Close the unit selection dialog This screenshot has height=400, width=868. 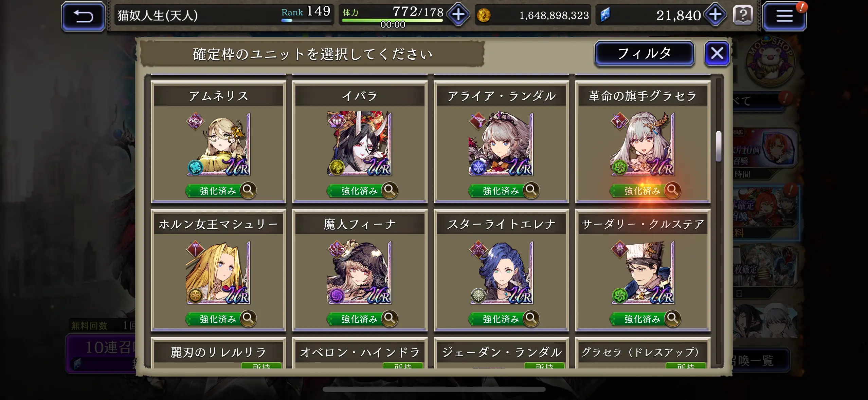click(x=717, y=53)
